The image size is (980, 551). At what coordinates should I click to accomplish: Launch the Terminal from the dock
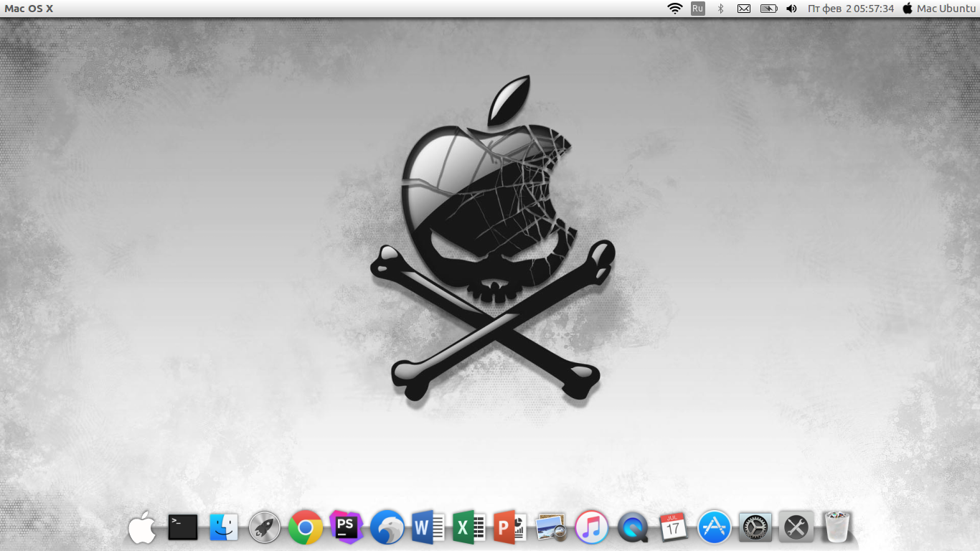pyautogui.click(x=183, y=527)
